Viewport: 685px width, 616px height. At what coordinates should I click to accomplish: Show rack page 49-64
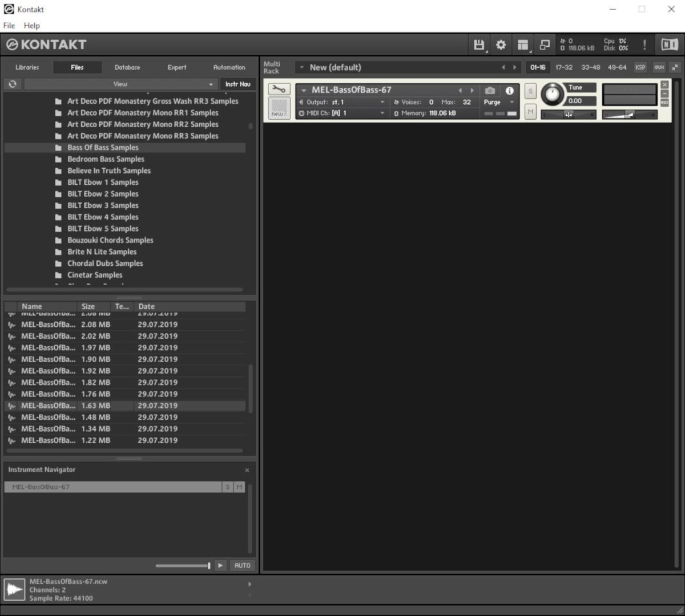click(617, 67)
